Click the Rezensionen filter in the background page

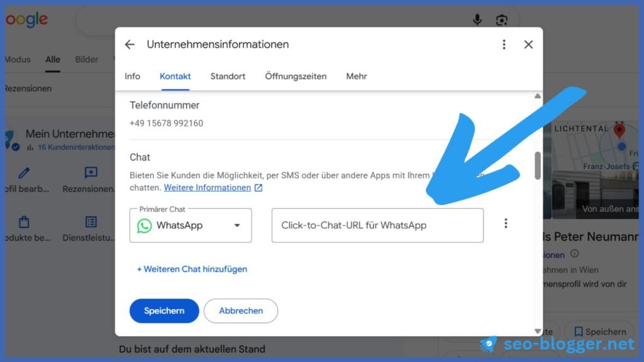(28, 89)
